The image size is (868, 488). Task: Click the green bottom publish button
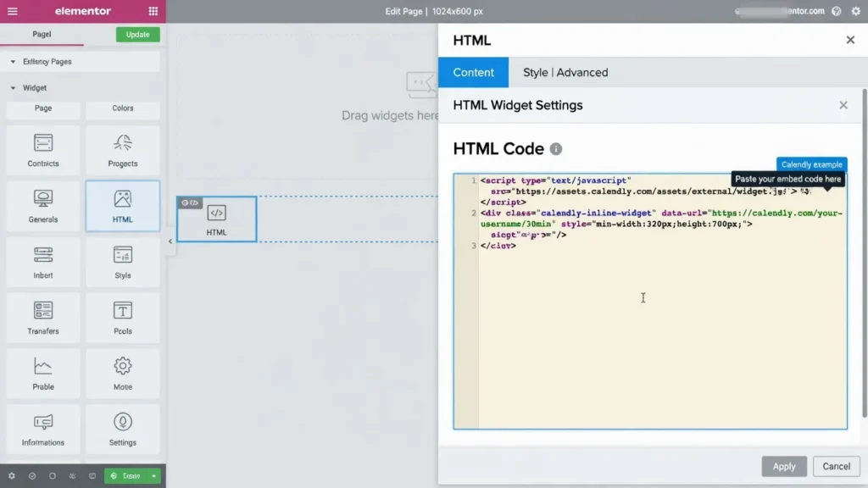[x=126, y=476]
